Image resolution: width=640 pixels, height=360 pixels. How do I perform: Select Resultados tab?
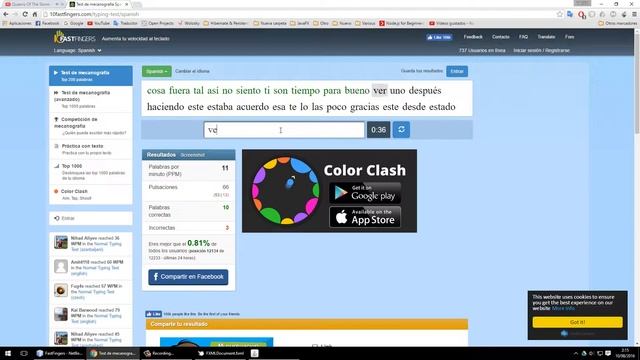point(161,155)
